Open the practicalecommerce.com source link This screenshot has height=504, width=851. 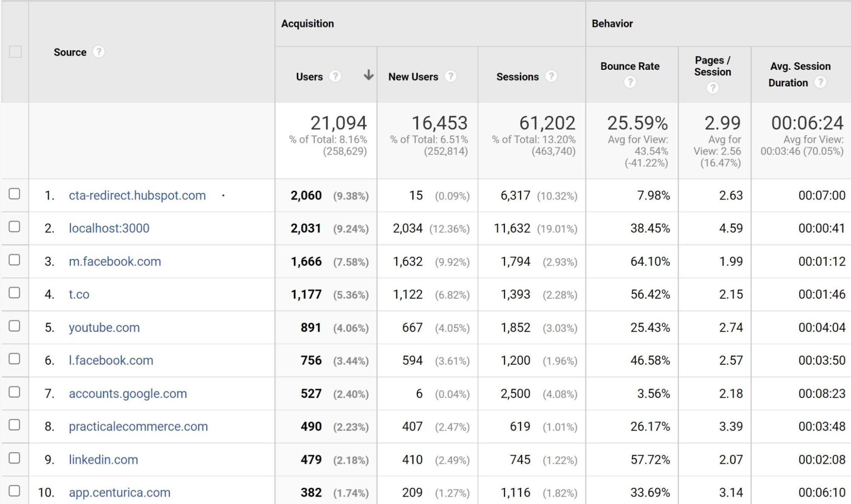[x=138, y=427]
